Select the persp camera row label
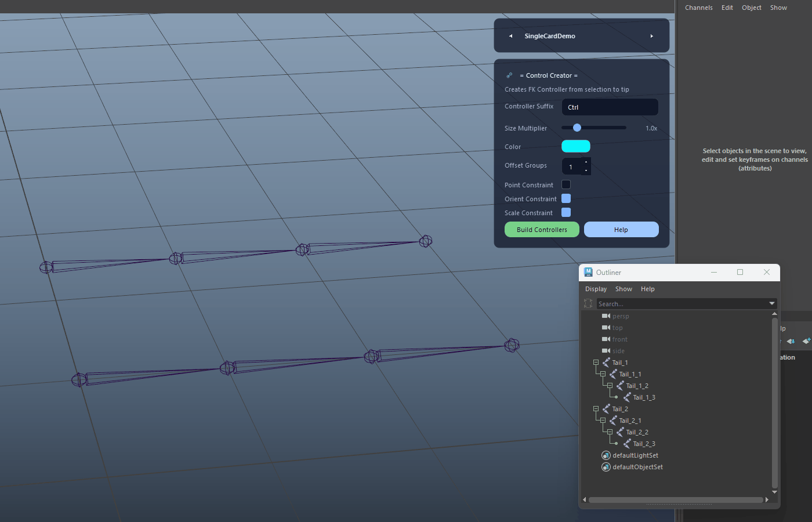The width and height of the screenshot is (812, 522). coord(621,316)
